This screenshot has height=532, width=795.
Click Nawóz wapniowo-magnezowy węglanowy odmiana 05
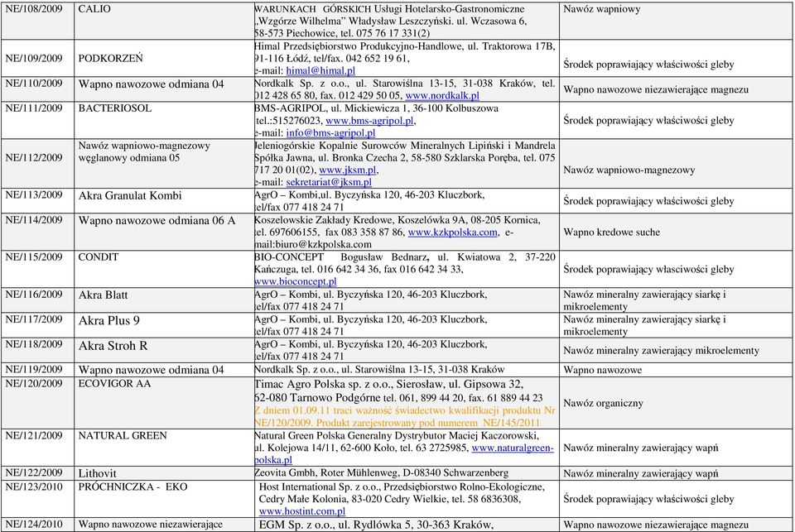(144, 152)
